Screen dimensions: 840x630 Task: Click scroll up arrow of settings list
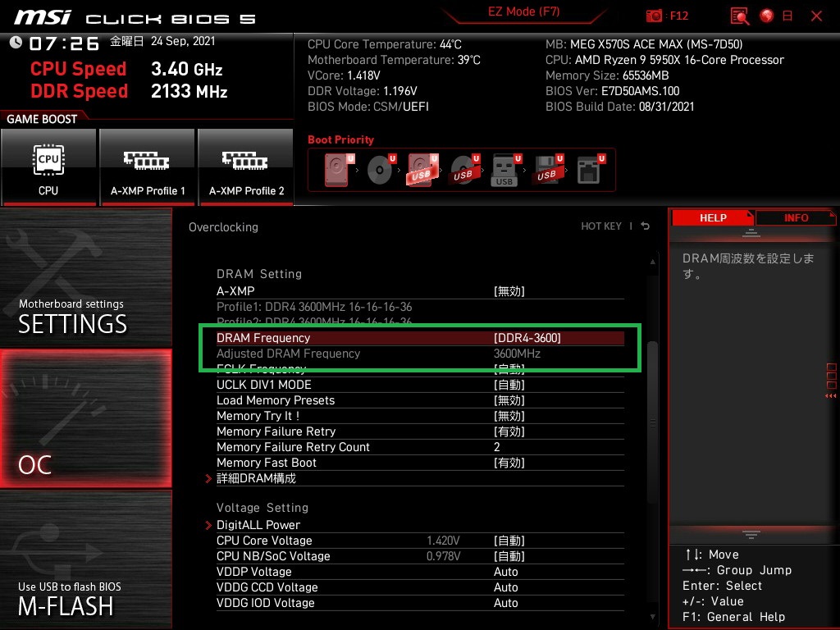point(652,262)
